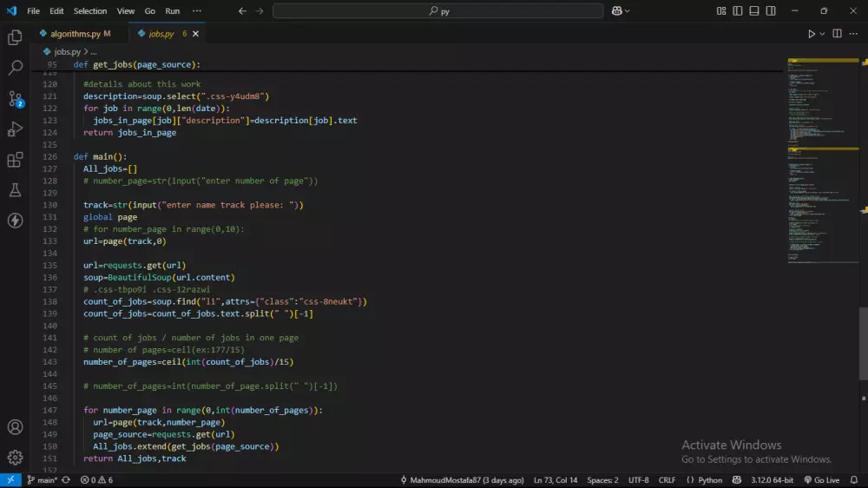
Task: Open the Manage settings gear
Action: tap(15, 457)
